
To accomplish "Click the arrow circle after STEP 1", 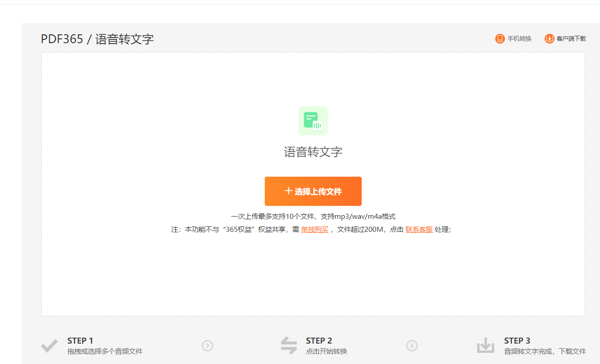I will pyautogui.click(x=207, y=345).
